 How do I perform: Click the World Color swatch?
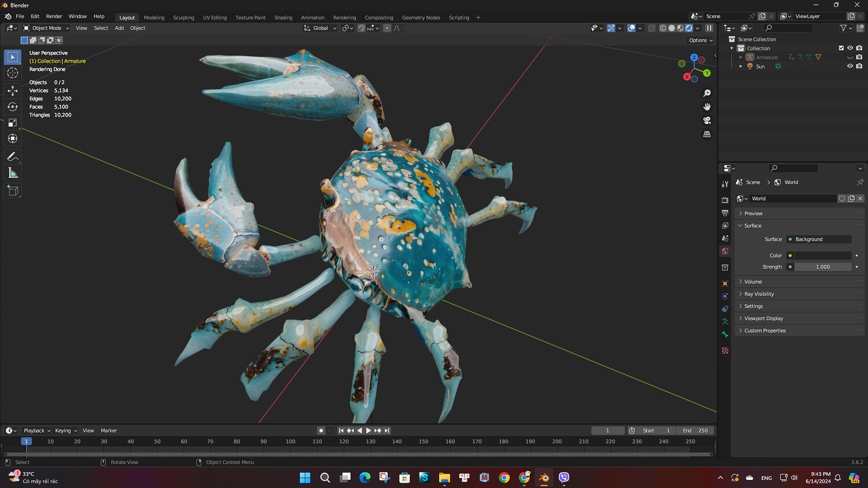(x=822, y=255)
